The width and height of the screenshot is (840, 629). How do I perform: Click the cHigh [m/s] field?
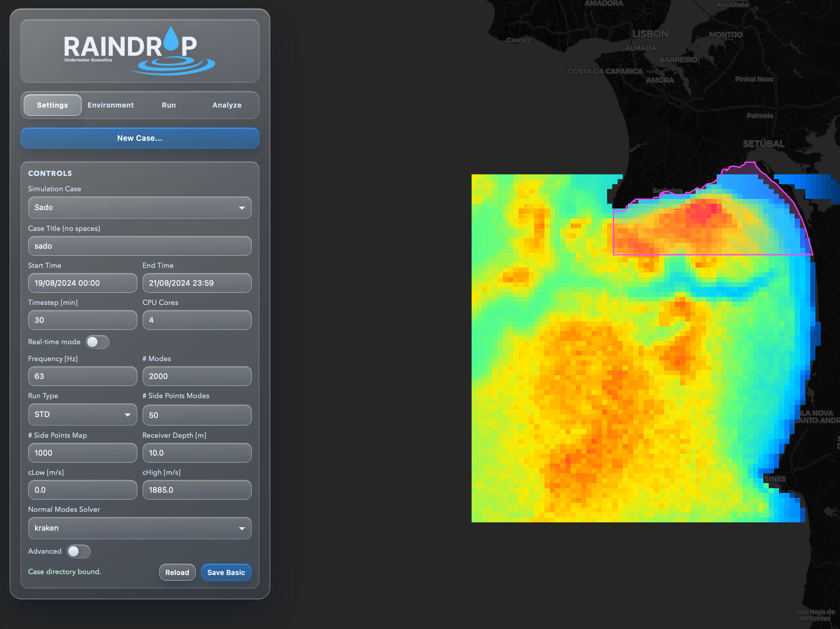click(x=197, y=490)
